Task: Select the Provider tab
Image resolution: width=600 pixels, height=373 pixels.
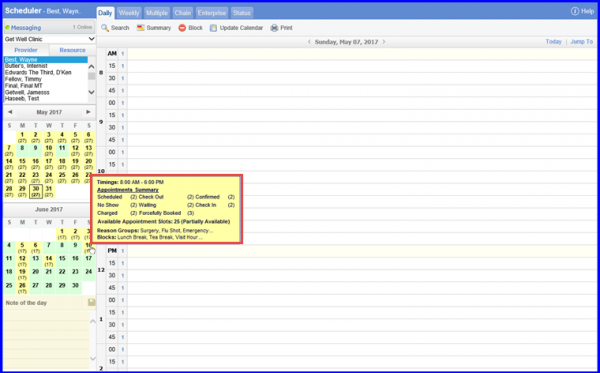Action: point(26,50)
